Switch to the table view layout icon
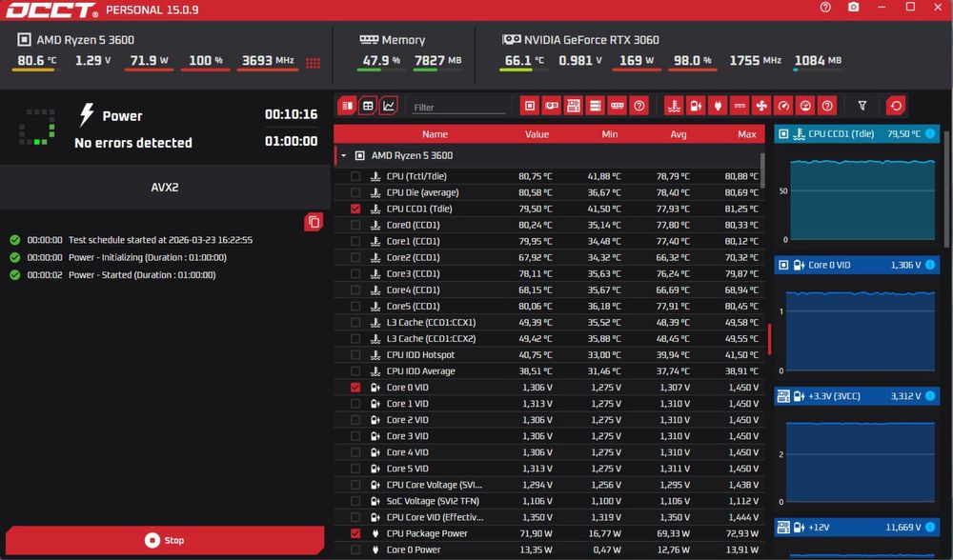Viewport: 953px width, 560px height. click(x=368, y=106)
